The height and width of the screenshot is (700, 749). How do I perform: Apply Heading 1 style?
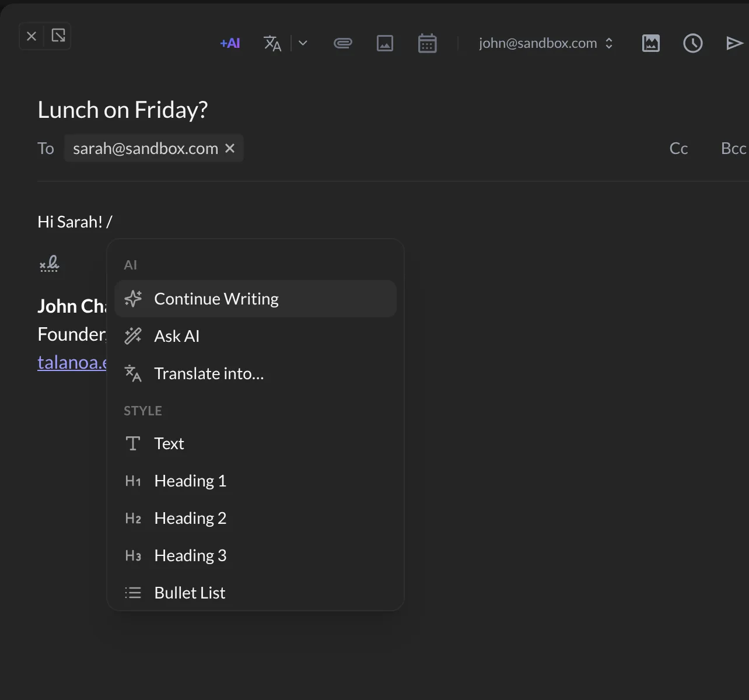pos(256,481)
